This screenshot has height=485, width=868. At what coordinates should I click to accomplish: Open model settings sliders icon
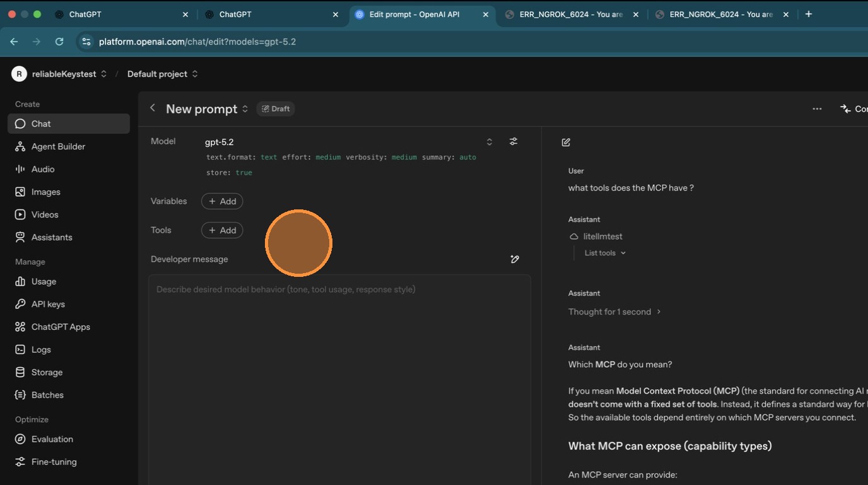513,141
